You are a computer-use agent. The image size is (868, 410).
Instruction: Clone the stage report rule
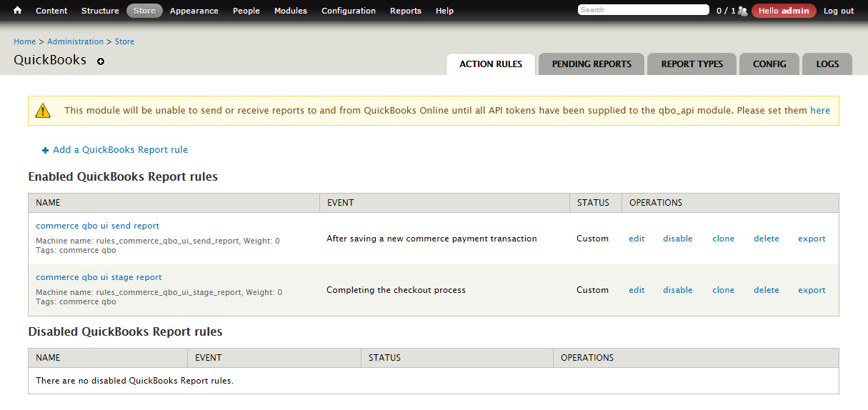(x=723, y=290)
